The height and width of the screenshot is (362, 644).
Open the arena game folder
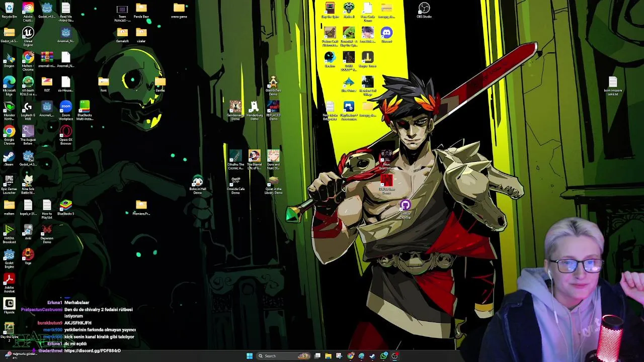(x=179, y=11)
